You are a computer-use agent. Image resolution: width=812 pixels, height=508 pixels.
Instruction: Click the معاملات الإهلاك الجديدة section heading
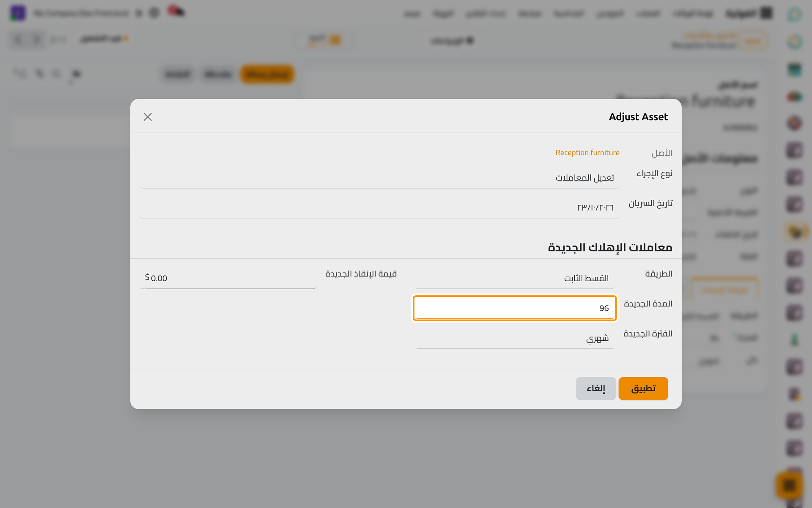point(610,247)
